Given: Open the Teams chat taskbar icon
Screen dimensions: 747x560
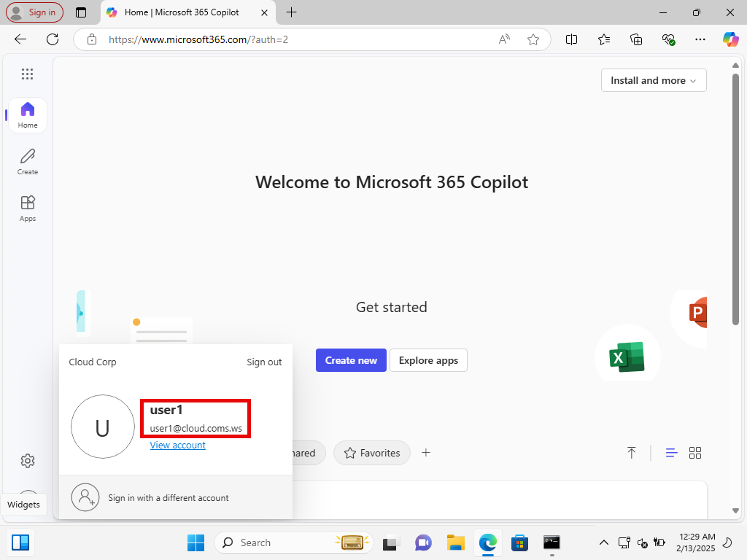Looking at the screenshot, I should click(x=423, y=542).
